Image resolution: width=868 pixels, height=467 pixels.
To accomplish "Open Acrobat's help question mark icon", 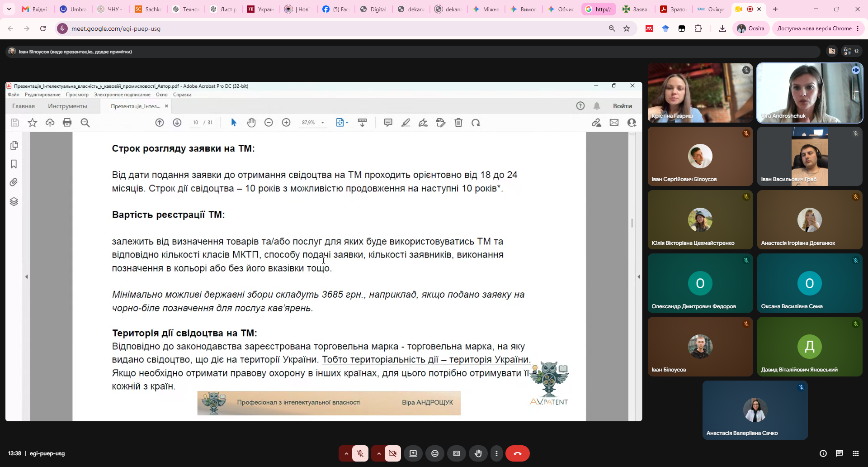I will click(x=580, y=106).
